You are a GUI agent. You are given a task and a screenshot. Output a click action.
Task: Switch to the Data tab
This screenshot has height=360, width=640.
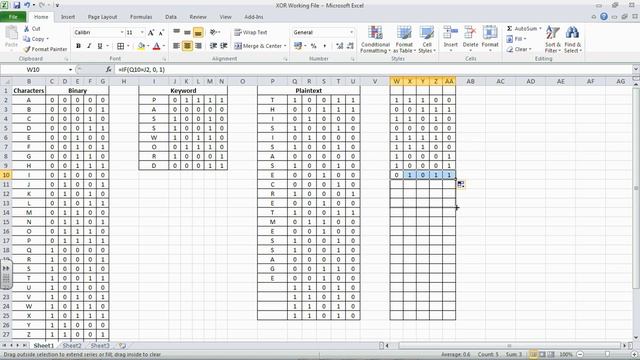click(x=171, y=17)
